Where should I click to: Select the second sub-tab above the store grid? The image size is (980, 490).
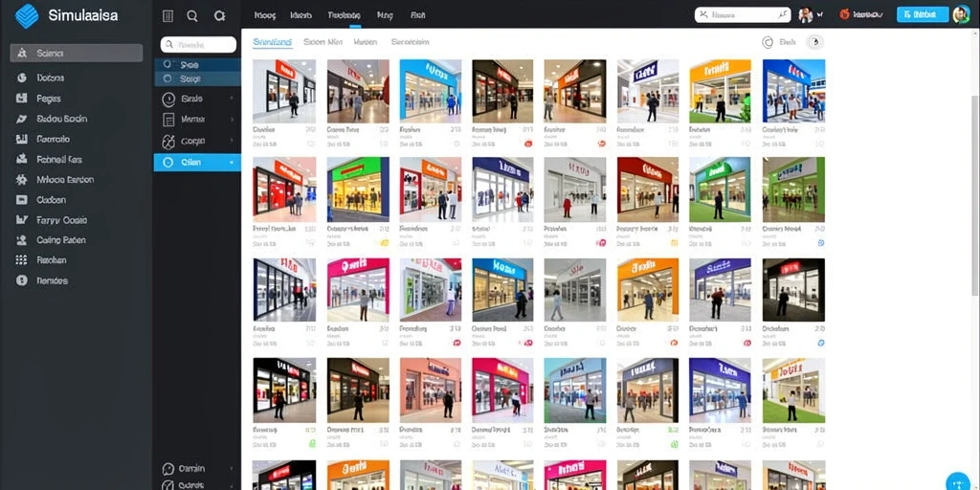(x=323, y=42)
